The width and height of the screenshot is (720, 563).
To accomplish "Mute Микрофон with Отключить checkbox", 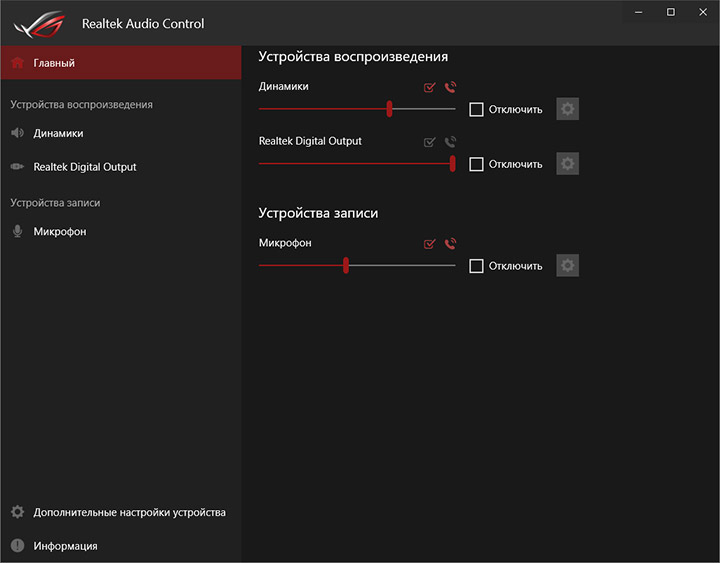I will coord(476,266).
